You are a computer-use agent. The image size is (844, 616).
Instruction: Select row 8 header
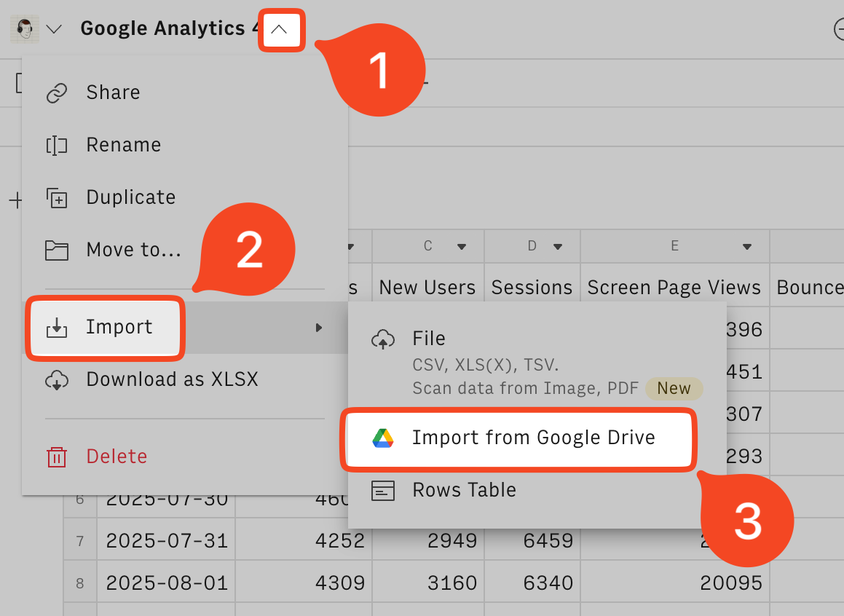(x=79, y=583)
